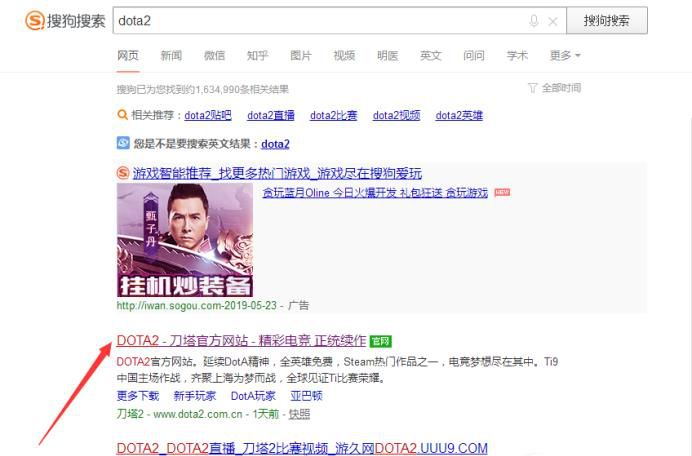Screen dimensions: 692x456
Task: Expand the 更多 dropdown menu
Action: tap(565, 56)
